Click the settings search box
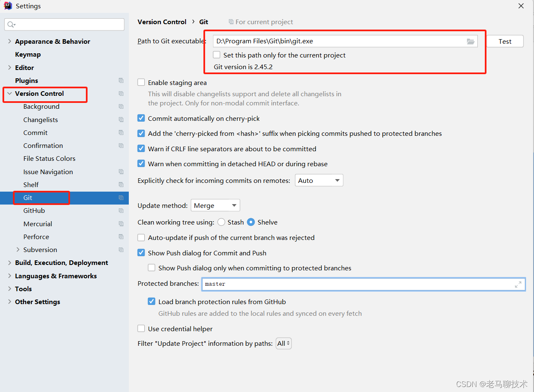The width and height of the screenshot is (534, 392). pos(64,25)
